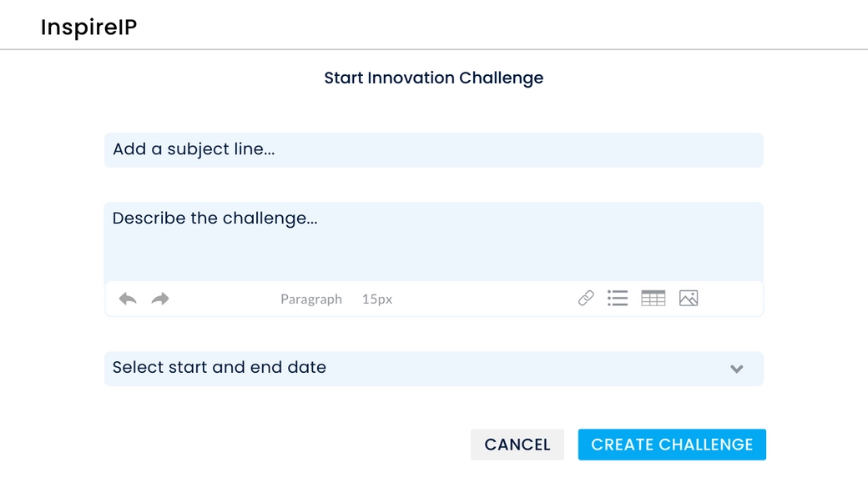Viewport: 868px width, 488px height.
Task: Click the redo arrow icon
Action: (x=160, y=299)
